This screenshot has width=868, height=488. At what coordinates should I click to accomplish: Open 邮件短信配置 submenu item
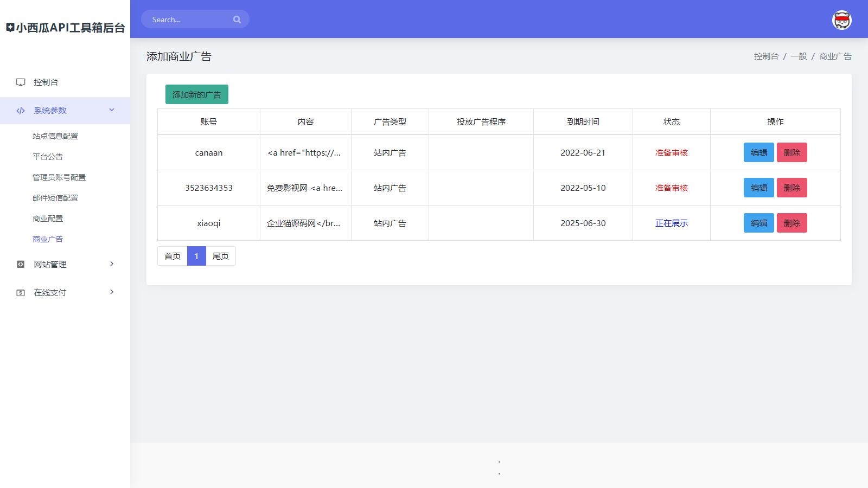click(55, 198)
